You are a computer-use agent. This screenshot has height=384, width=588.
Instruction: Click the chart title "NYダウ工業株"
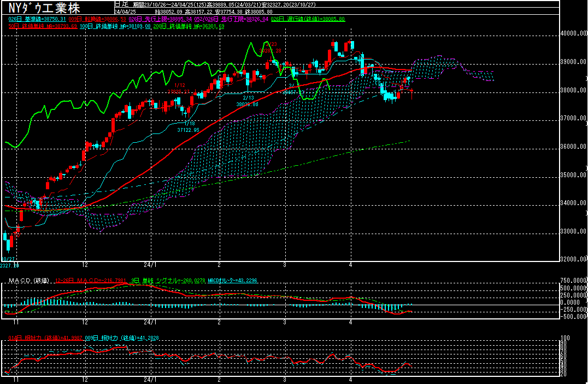point(44,8)
